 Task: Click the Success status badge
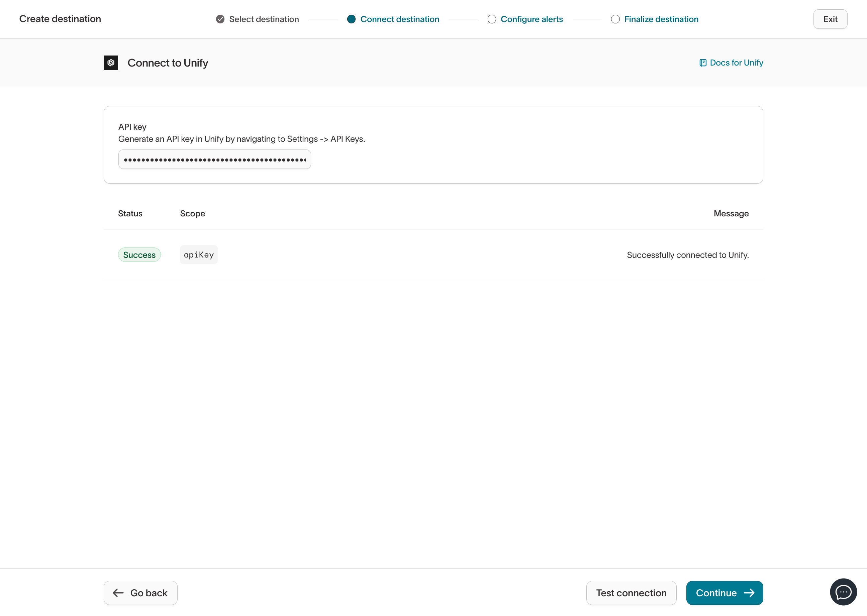tap(139, 255)
